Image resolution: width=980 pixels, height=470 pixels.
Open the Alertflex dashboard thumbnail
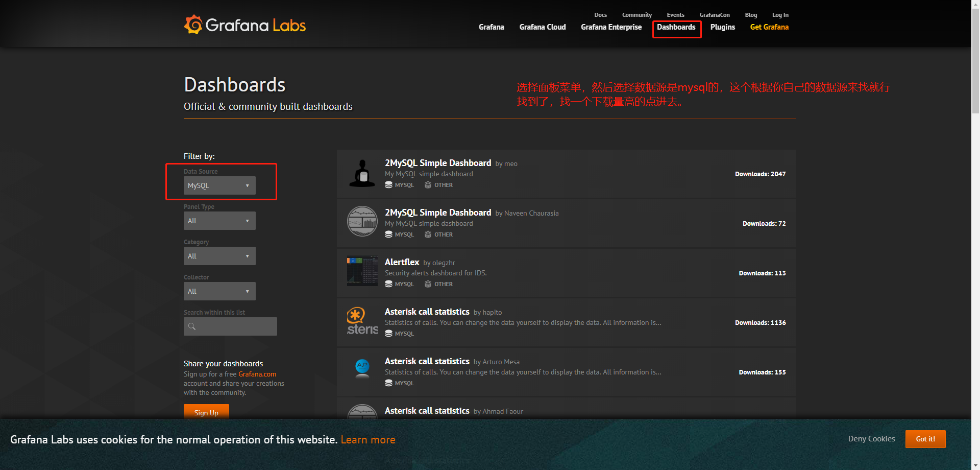pos(362,271)
